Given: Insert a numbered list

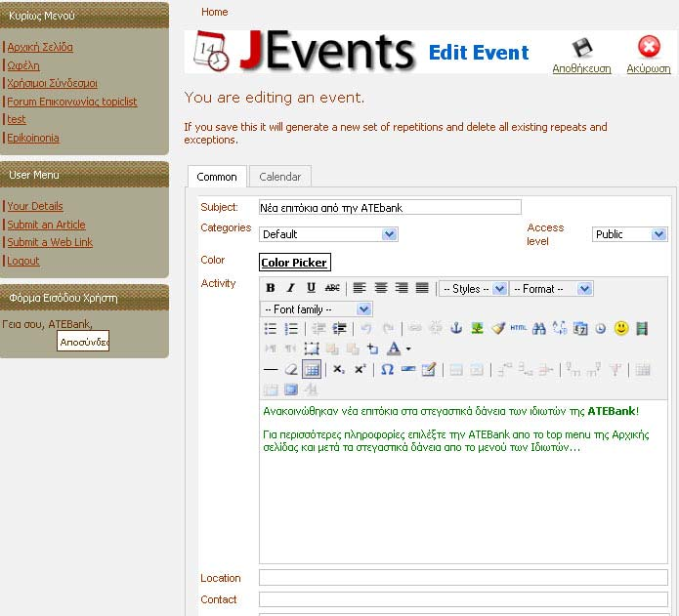Looking at the screenshot, I should (291, 328).
